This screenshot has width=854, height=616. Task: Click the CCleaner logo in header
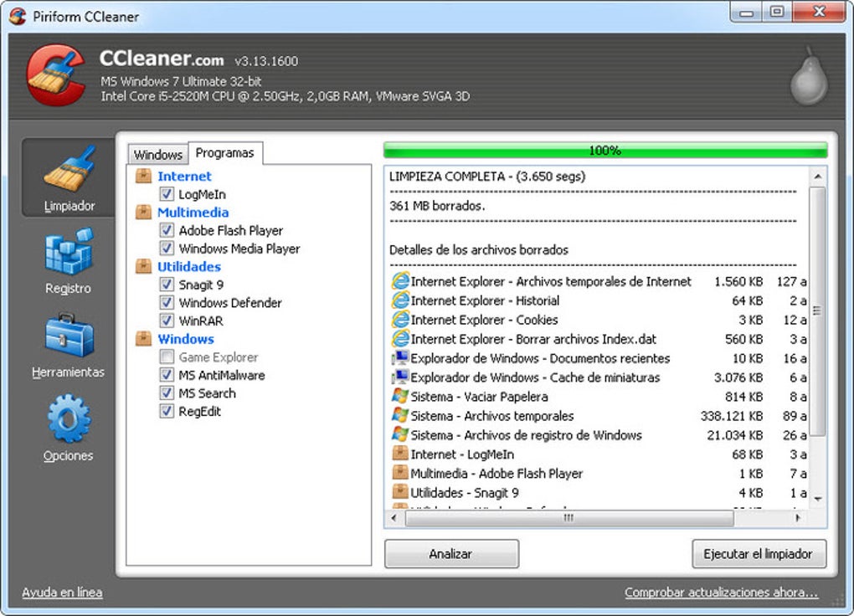tap(55, 75)
